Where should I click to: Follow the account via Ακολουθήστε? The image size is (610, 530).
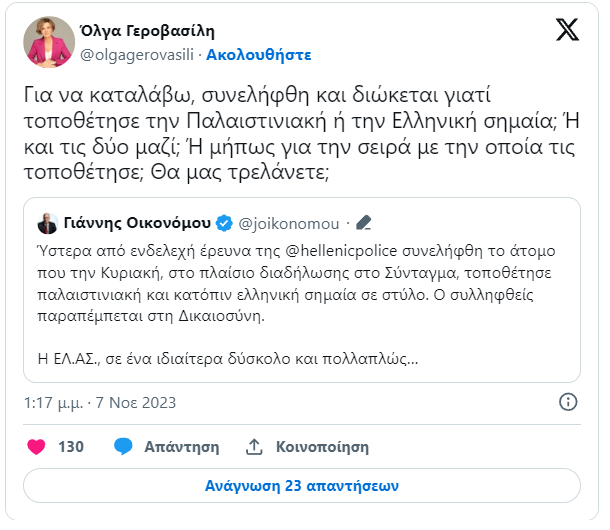tap(259, 55)
